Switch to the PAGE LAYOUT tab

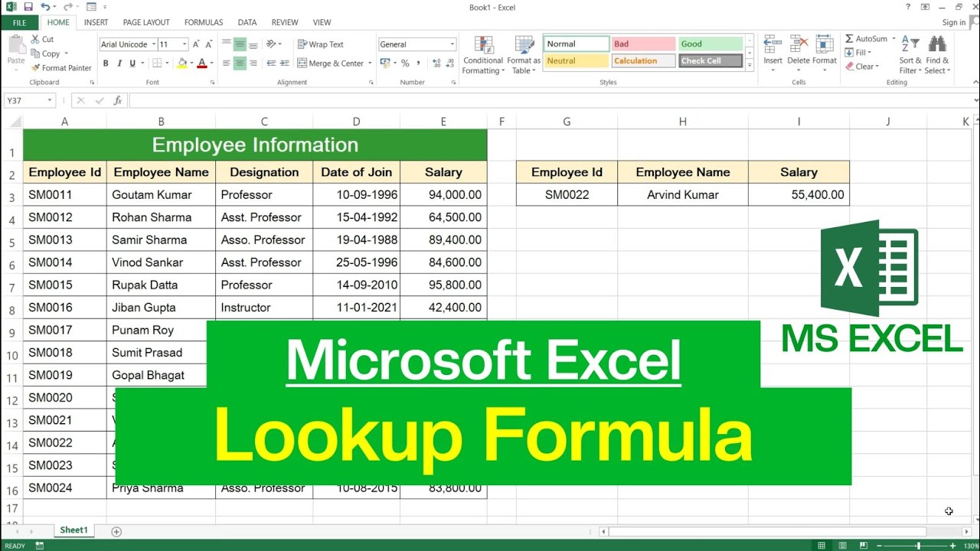(x=146, y=22)
